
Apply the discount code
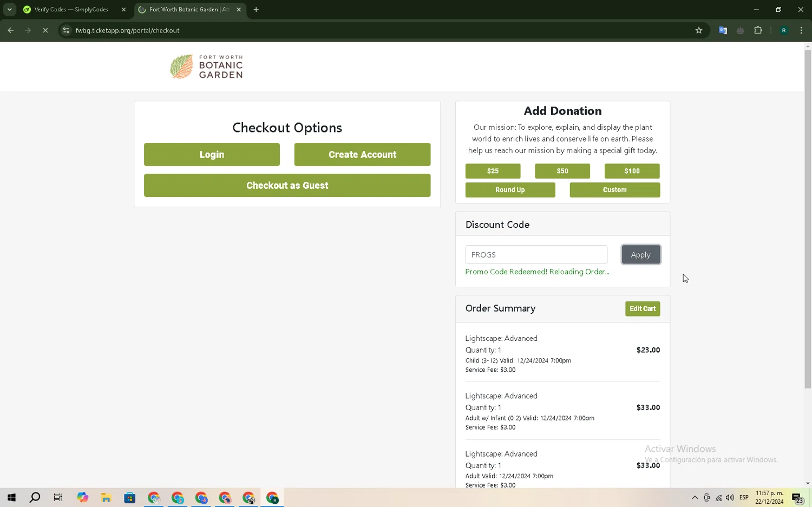pos(641,254)
